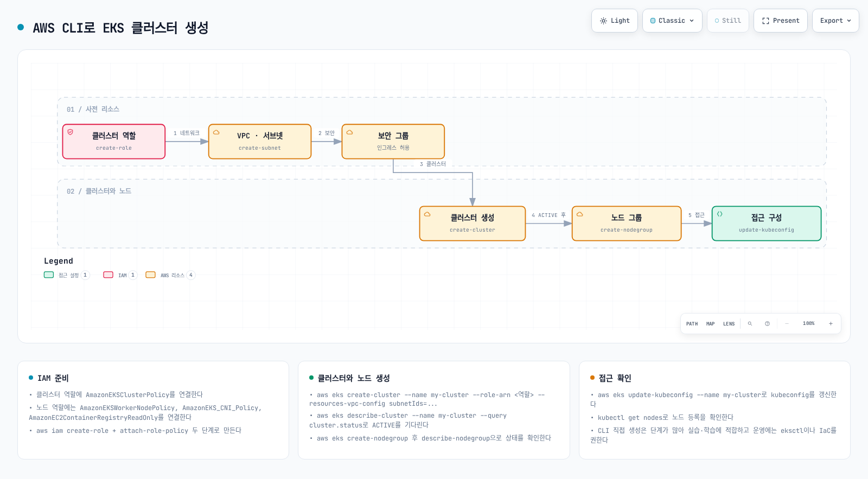This screenshot has height=479, width=868.
Task: Select the 접근 구성 update-kubeconfig node
Action: pos(767,223)
